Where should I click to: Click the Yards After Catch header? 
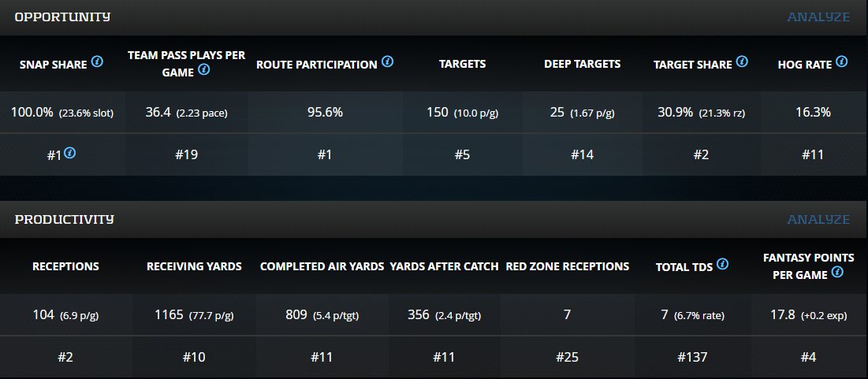click(x=444, y=266)
